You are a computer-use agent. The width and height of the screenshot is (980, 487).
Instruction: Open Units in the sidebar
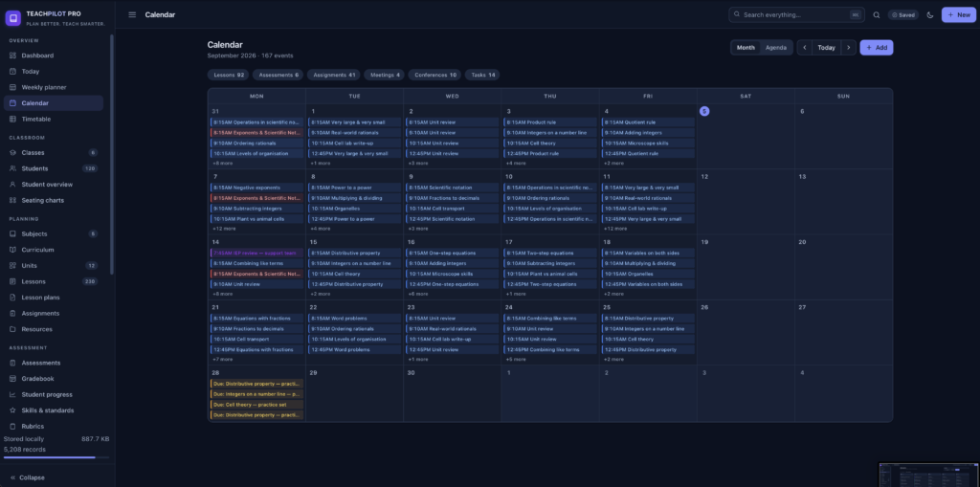point(54,266)
